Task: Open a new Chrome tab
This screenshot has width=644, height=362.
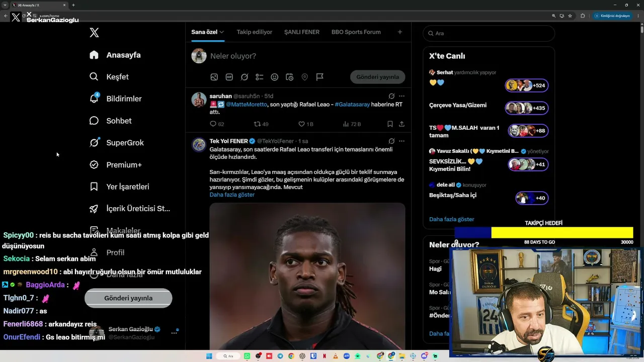Action: coord(73,5)
